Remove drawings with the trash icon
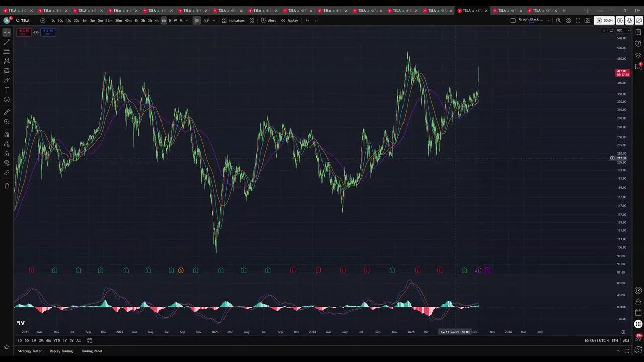Screen dimensions: 644x362 7,186
